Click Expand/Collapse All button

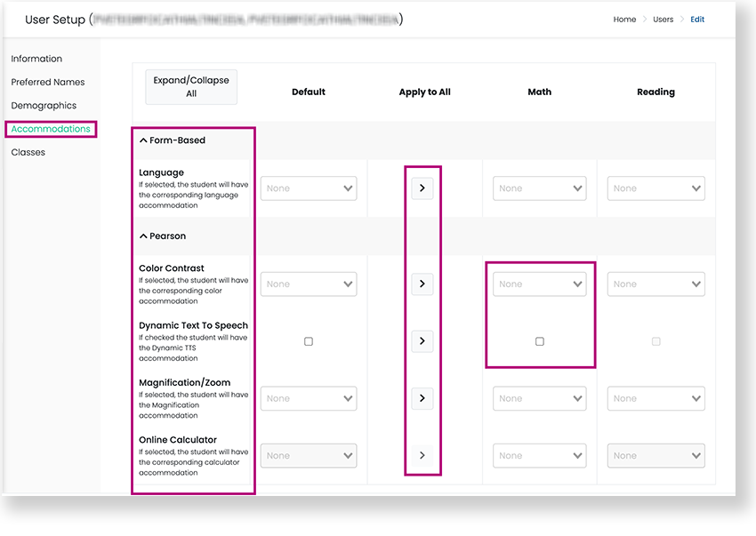[191, 87]
